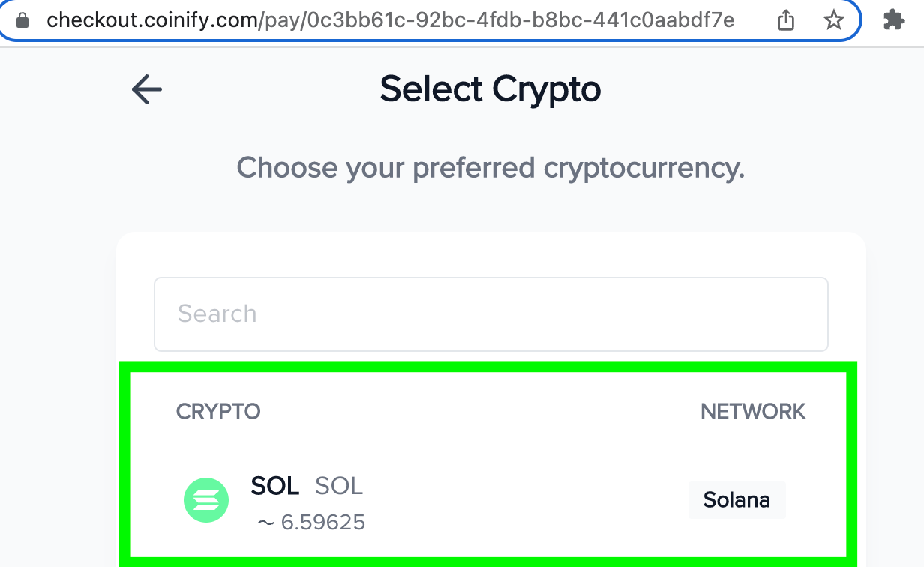Click the checkout.coinify.com domain in the URL
This screenshot has height=567, width=924.
click(x=152, y=20)
